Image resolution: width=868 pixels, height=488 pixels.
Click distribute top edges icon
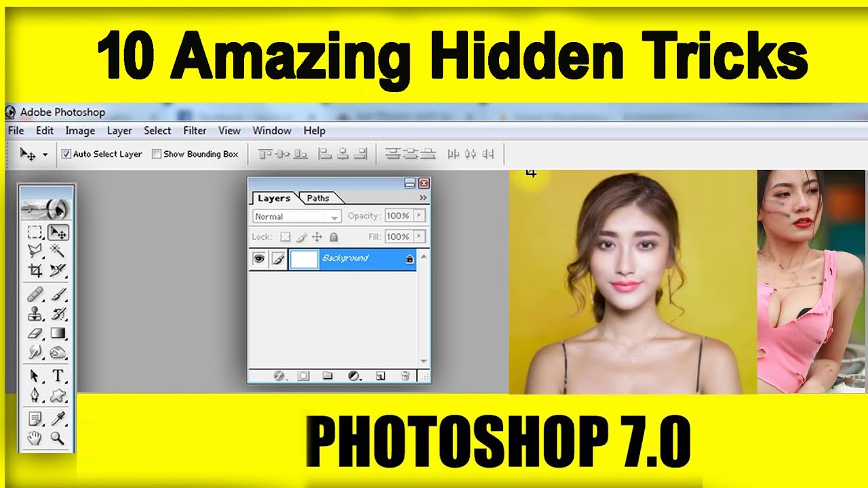tap(392, 154)
